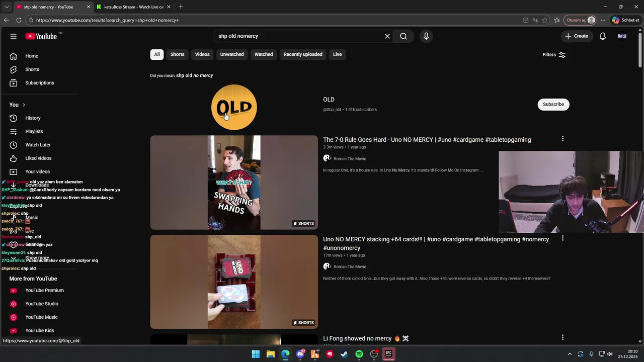644x362 pixels.
Task: Open the account avatar menu
Action: 622,36
